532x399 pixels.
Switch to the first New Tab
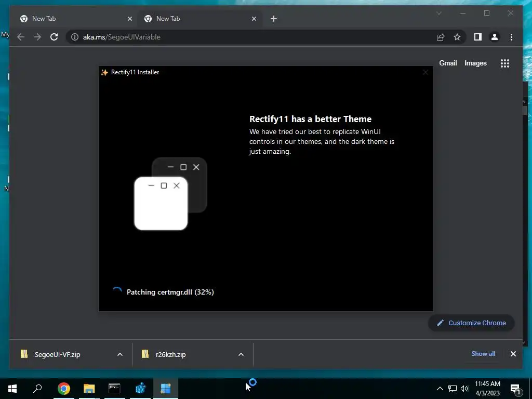75,19
